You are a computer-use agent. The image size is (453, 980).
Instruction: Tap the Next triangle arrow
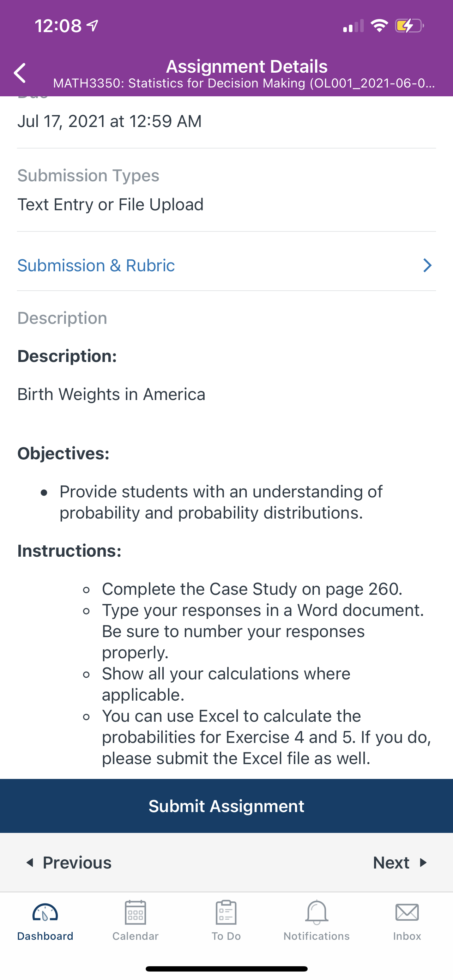(x=423, y=863)
